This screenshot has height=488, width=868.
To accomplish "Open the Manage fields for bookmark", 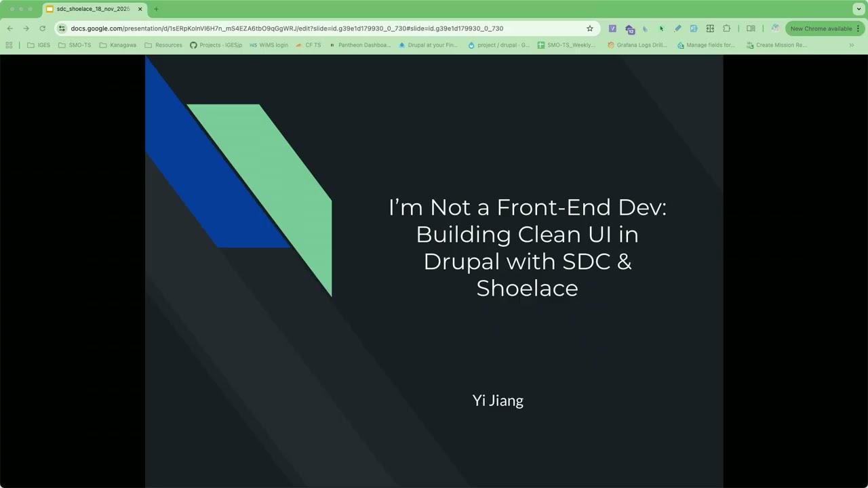I will [707, 45].
